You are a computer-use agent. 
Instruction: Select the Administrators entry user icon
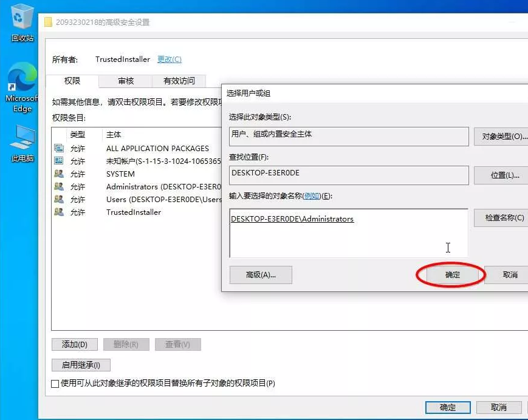[x=59, y=186]
